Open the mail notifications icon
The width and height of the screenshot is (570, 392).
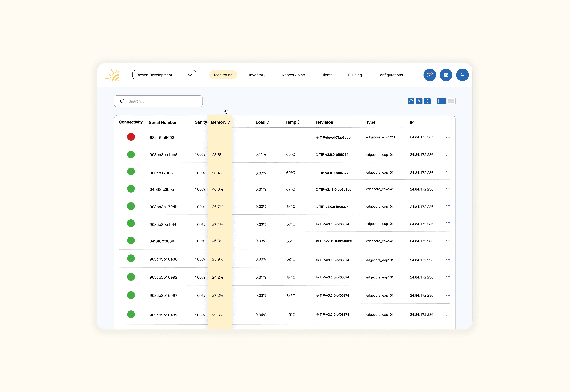pyautogui.click(x=430, y=75)
